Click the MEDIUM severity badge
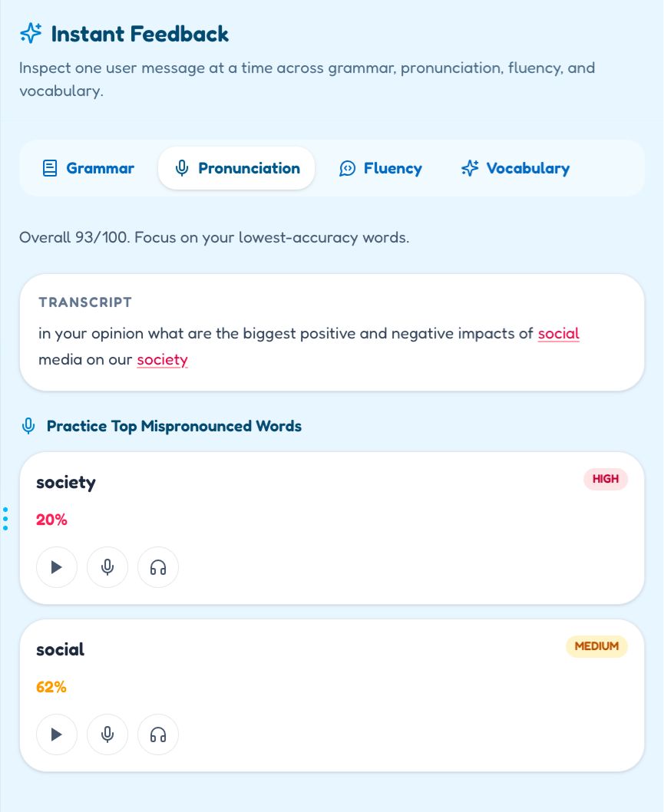This screenshot has width=664, height=812. click(596, 646)
